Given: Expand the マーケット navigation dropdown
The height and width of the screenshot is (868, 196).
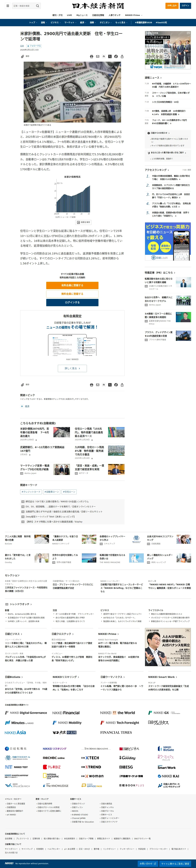Looking at the screenshot, I should 70,23.
